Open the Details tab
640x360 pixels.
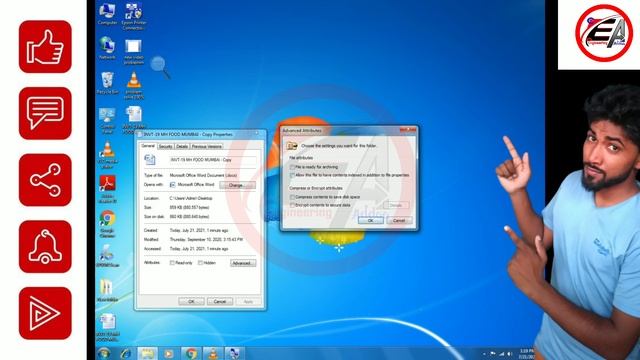tap(182, 146)
